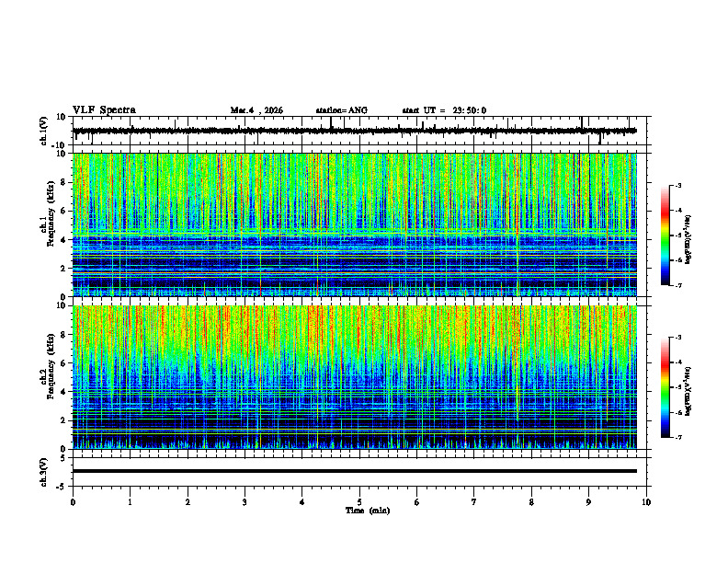The width and height of the screenshot is (728, 563).
Task: Click the ch.1 "Frequency (kHz)" axis label
Action: pyautogui.click(x=51, y=213)
